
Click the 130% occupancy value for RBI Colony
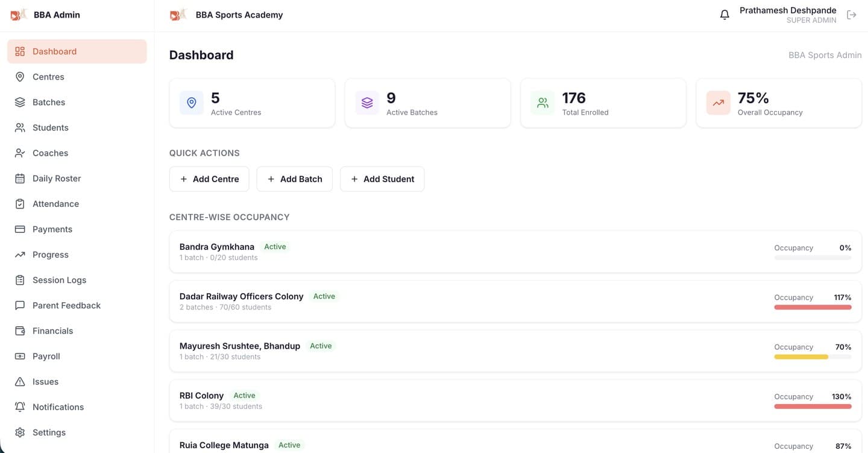coord(841,396)
